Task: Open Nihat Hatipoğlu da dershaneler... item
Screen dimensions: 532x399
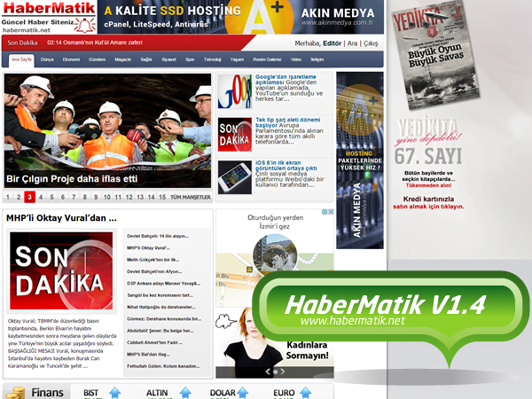Action: 161,308
